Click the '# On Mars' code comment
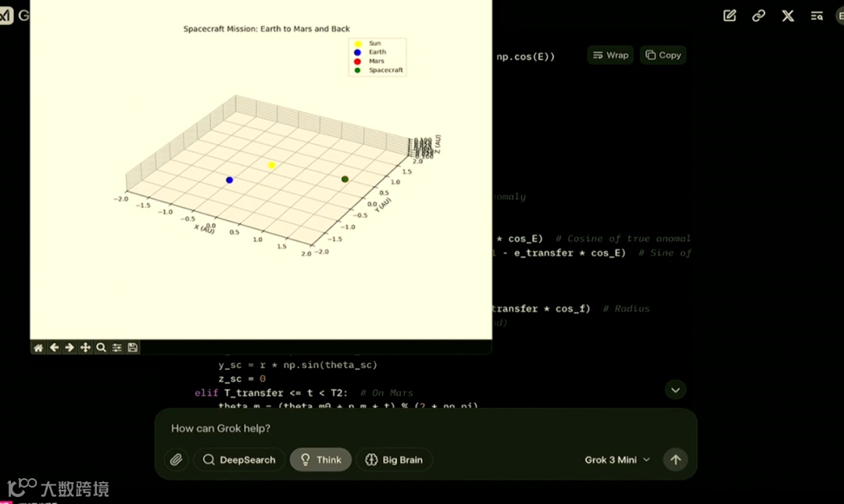 387,393
